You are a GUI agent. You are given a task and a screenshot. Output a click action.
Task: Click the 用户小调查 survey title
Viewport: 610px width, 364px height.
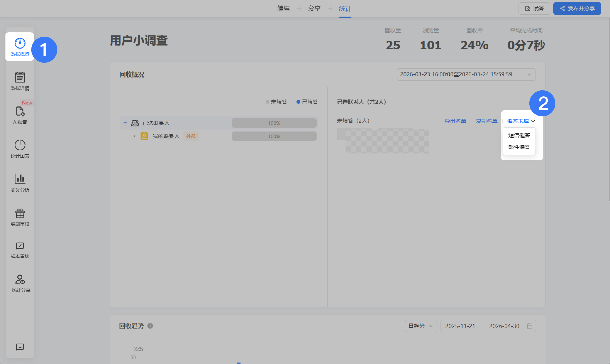click(x=139, y=40)
